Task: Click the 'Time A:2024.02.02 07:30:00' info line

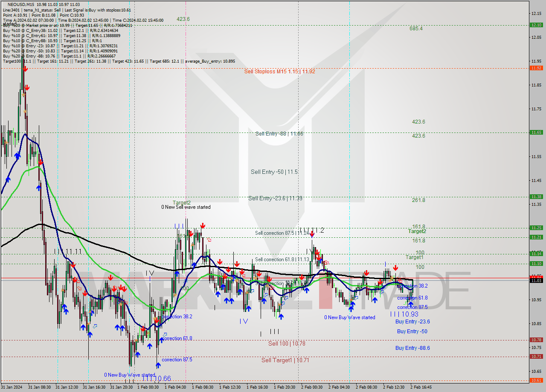Action: click(x=28, y=20)
